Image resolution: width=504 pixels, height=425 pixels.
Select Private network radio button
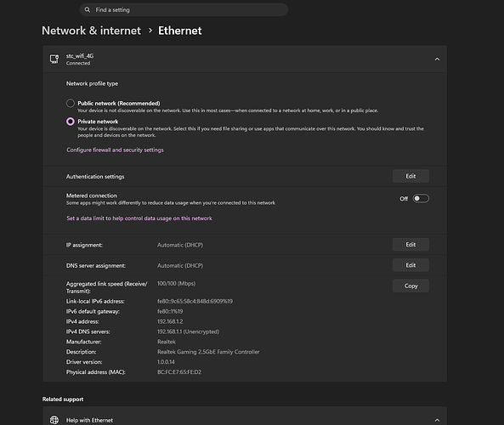click(71, 122)
